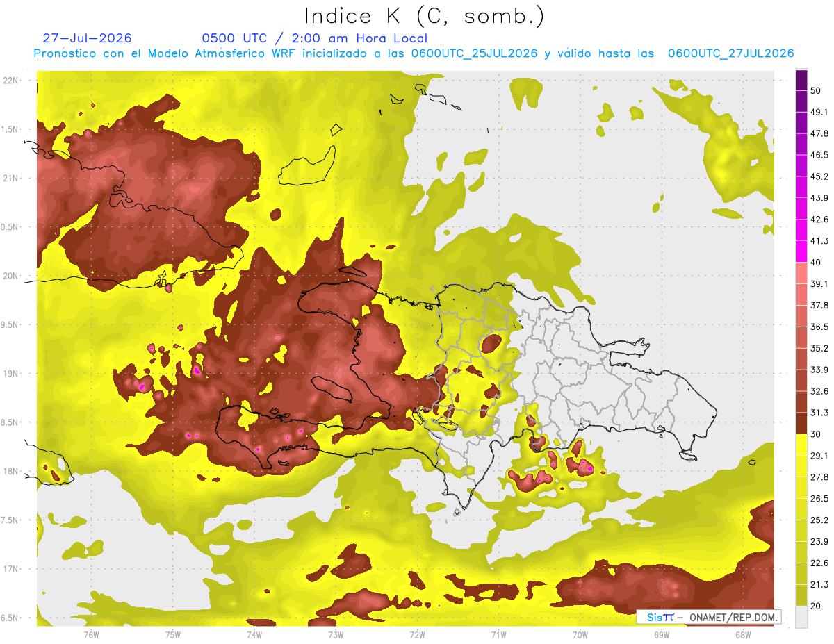Select the "30" colorbar value

coord(817,434)
